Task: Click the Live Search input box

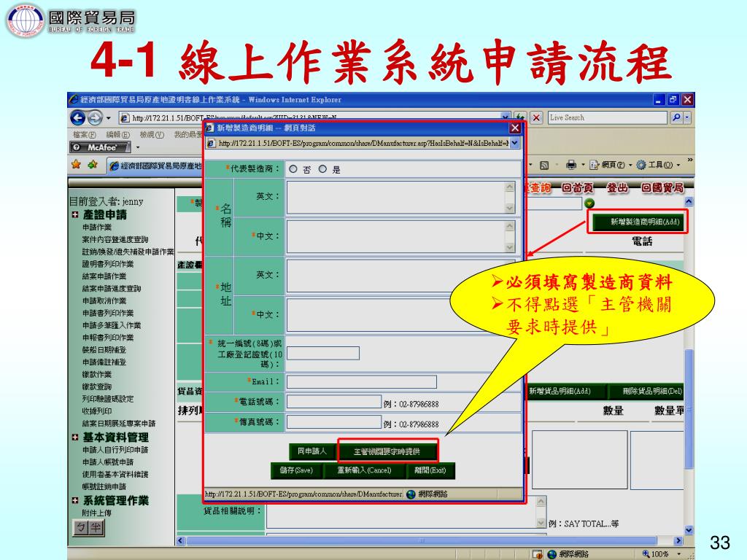Action: (x=607, y=117)
